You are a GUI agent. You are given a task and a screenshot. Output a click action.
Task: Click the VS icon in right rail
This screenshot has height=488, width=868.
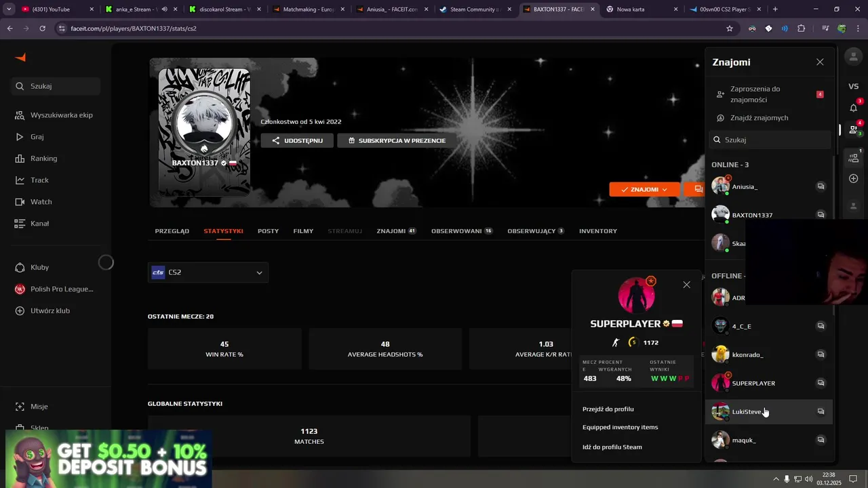[x=854, y=86]
